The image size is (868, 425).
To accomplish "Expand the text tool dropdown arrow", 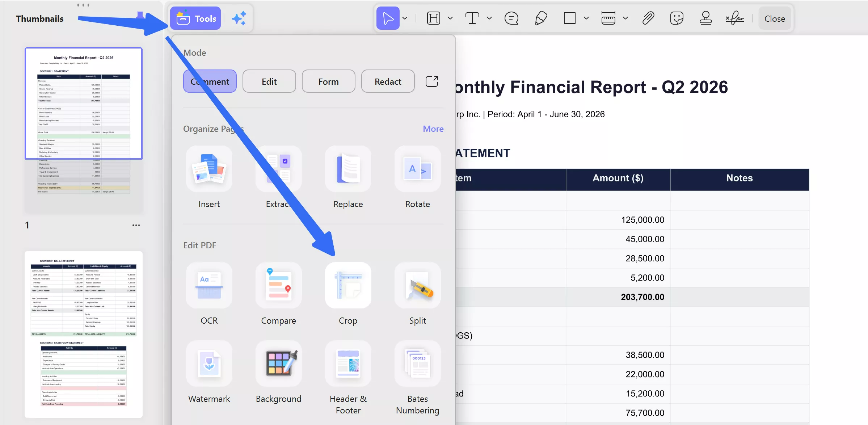I will click(489, 18).
